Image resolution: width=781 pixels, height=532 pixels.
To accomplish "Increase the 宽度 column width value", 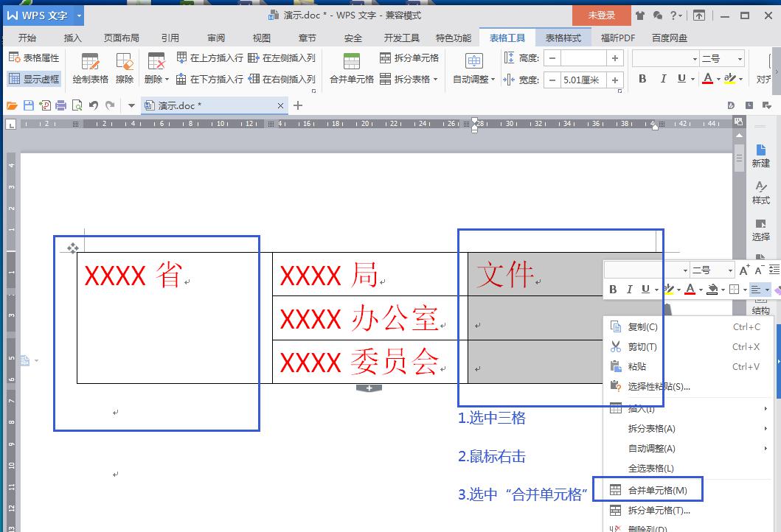I will (x=615, y=80).
